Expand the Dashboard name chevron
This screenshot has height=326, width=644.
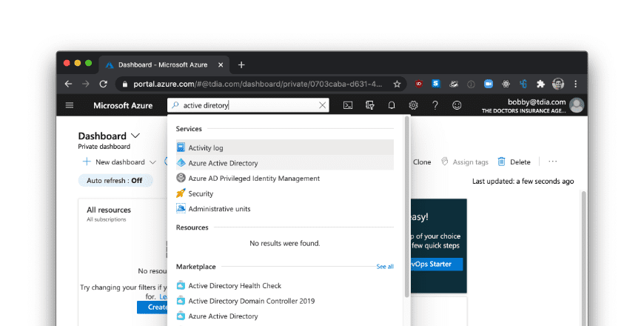coord(135,136)
